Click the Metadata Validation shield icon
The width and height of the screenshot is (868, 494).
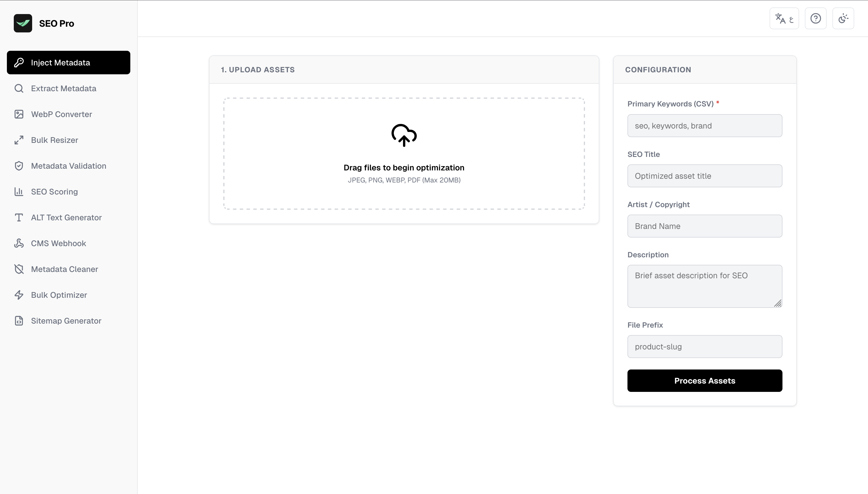point(19,166)
